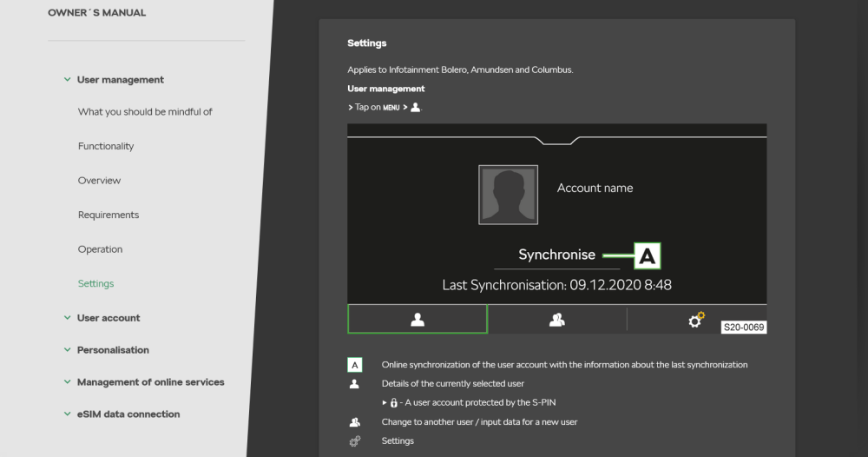Image resolution: width=868 pixels, height=457 pixels.
Task: Click the S20-0069 image reference label
Action: [744, 328]
